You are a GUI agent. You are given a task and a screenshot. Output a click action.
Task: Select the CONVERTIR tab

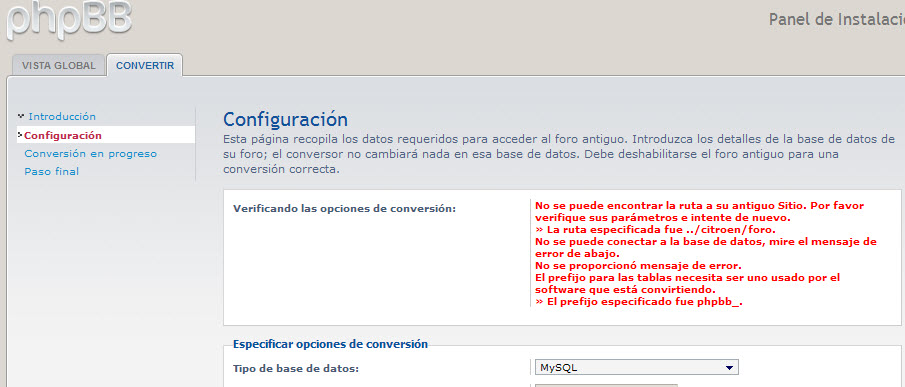tap(145, 65)
